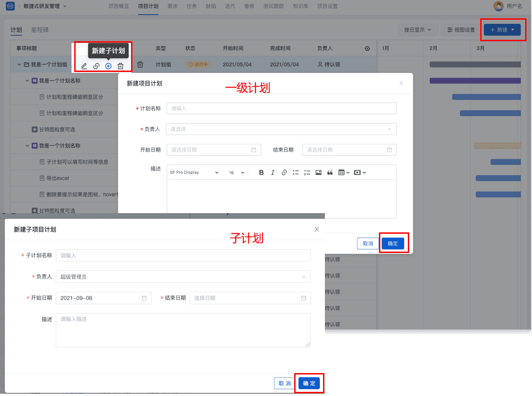Viewport: 532px width, 396px height.
Task: Open the 新建 button dropdown arrow
Action: 513,30
